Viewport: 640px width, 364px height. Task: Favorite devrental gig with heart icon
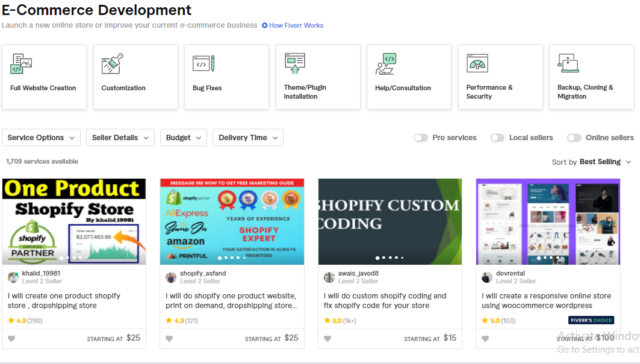pyautogui.click(x=485, y=338)
